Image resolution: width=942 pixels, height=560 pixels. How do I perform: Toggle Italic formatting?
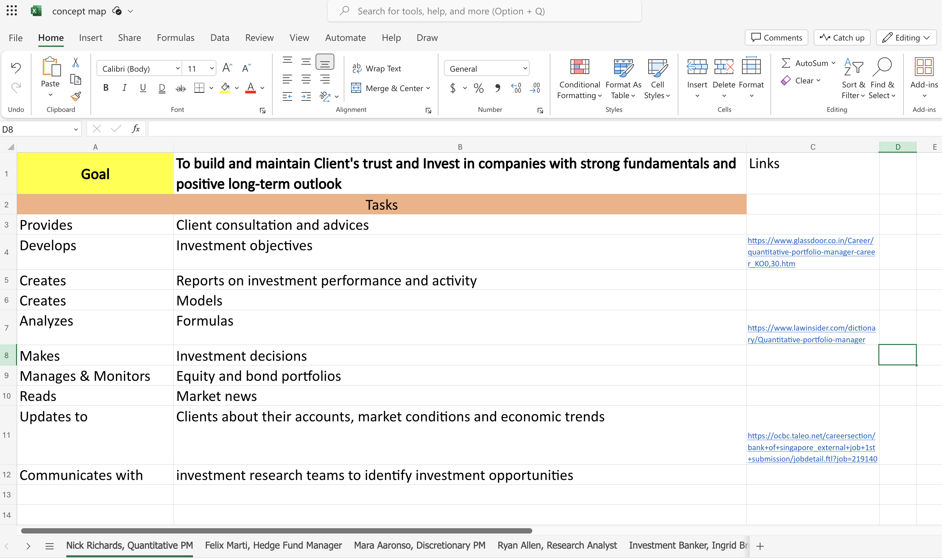coord(124,88)
